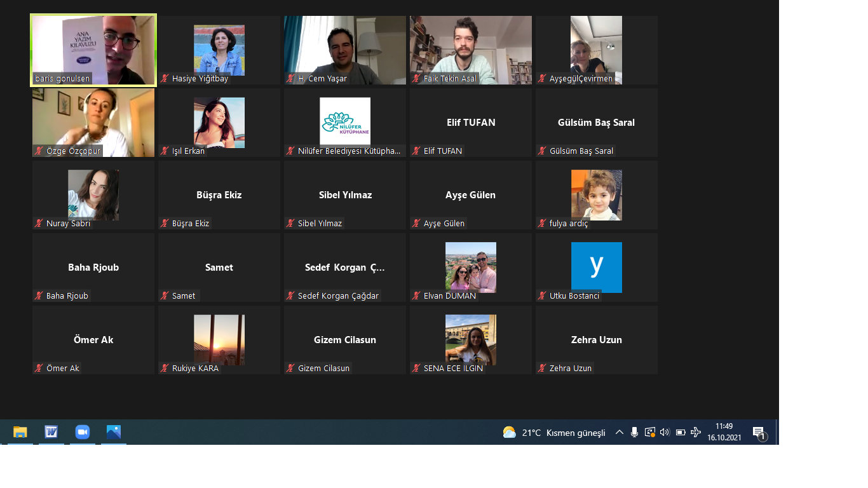Click muted mic icon beside Samet label
868x488 pixels.
coord(165,296)
